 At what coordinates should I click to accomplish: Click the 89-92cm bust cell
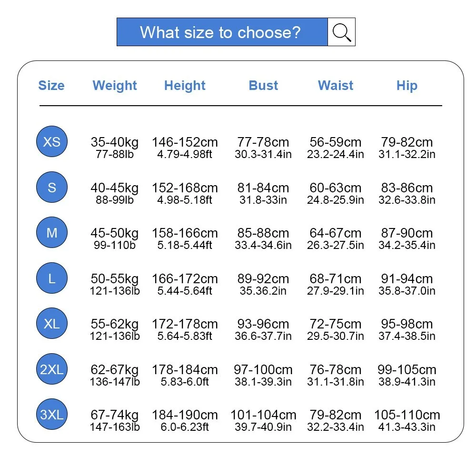(x=263, y=278)
